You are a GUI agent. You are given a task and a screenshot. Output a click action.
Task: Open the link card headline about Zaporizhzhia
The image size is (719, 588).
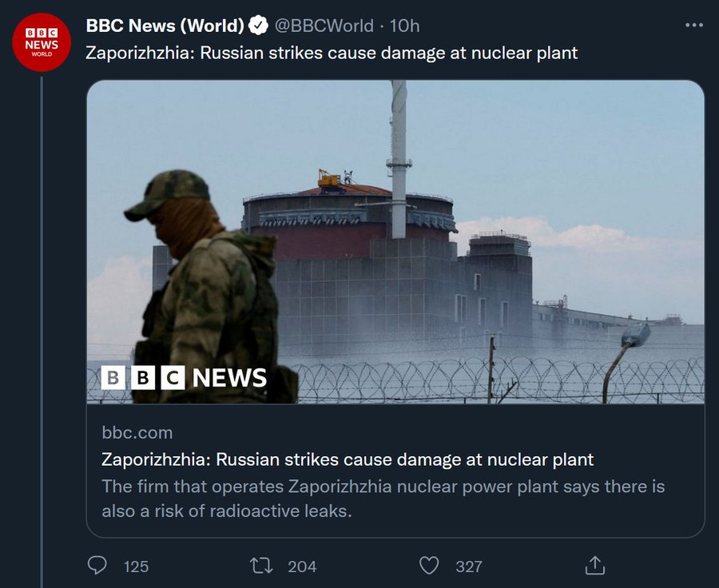(x=348, y=459)
